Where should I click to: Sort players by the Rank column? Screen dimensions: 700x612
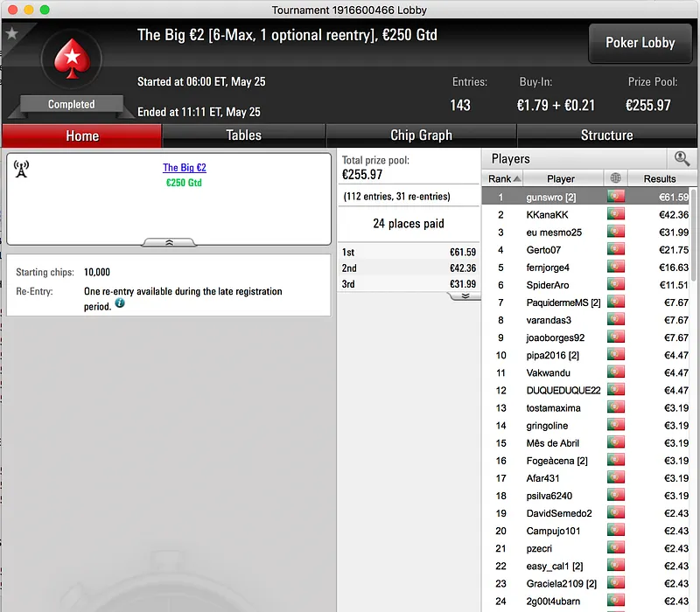point(502,178)
